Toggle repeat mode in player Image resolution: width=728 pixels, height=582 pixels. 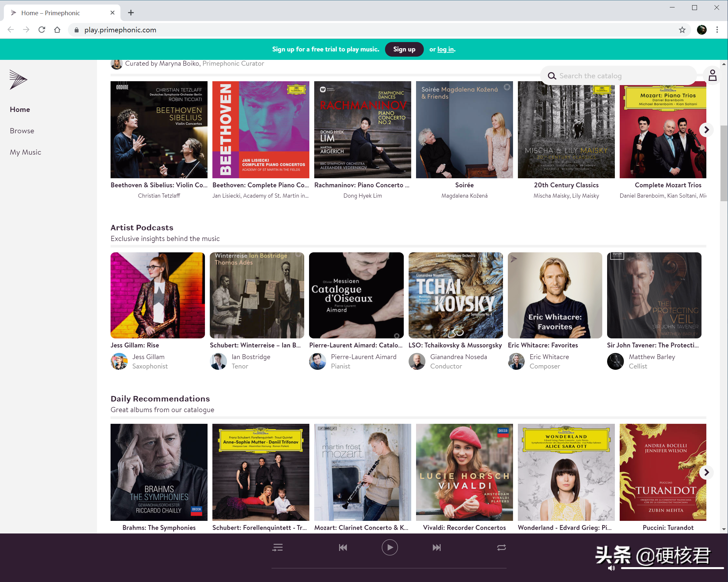501,547
